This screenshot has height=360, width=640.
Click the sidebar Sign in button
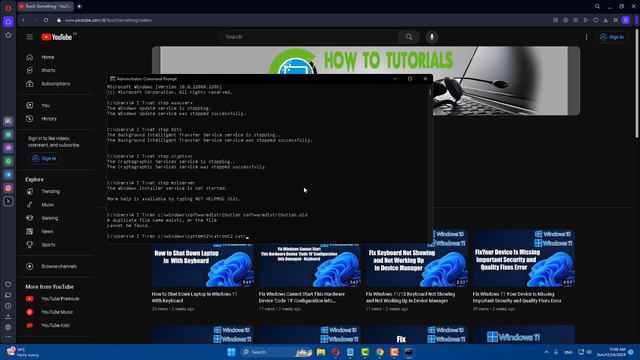coord(44,158)
